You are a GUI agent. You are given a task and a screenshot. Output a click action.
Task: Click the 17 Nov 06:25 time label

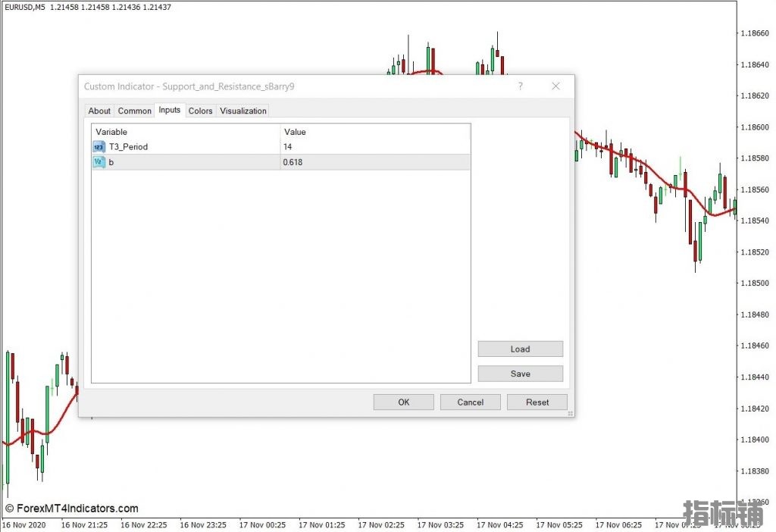pyautogui.click(x=618, y=524)
